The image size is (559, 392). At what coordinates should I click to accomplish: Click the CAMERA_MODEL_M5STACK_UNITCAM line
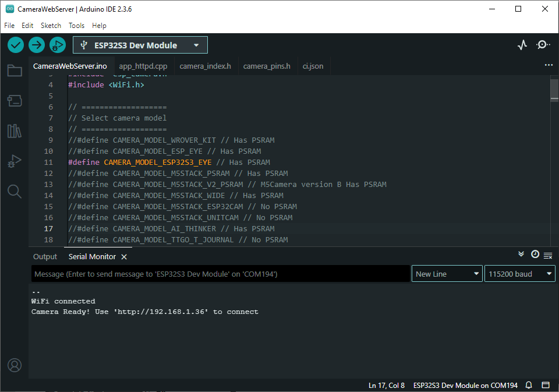[x=181, y=218]
